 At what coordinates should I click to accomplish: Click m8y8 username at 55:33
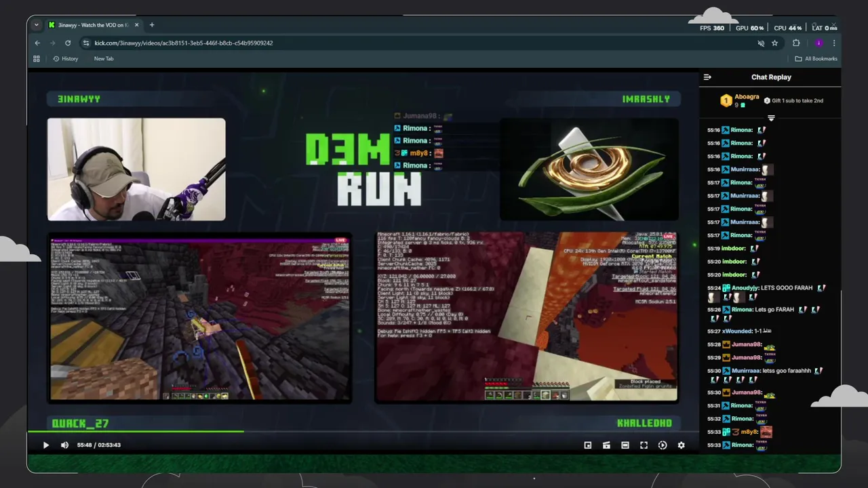click(749, 432)
